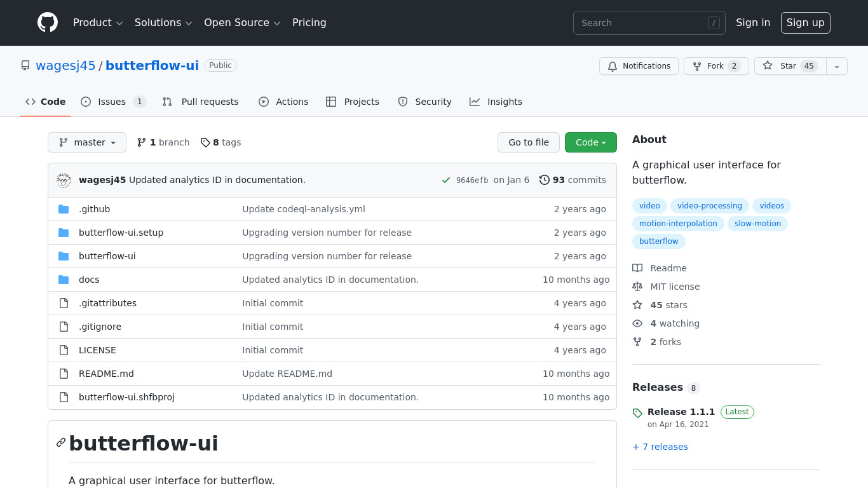Screen dimensions: 868x488
Task: Click the motion-interpolation topic tag
Action: click(678, 224)
